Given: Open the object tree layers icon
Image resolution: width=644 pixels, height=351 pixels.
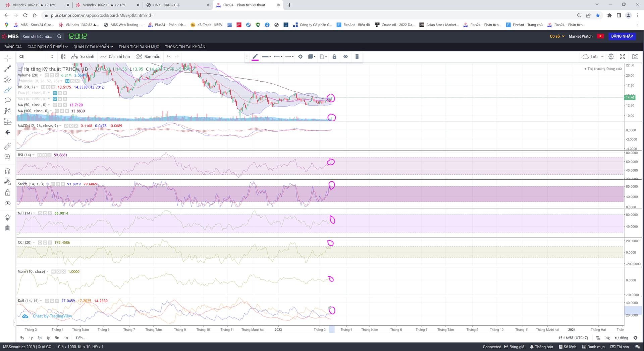Looking at the screenshot, I should (7, 218).
